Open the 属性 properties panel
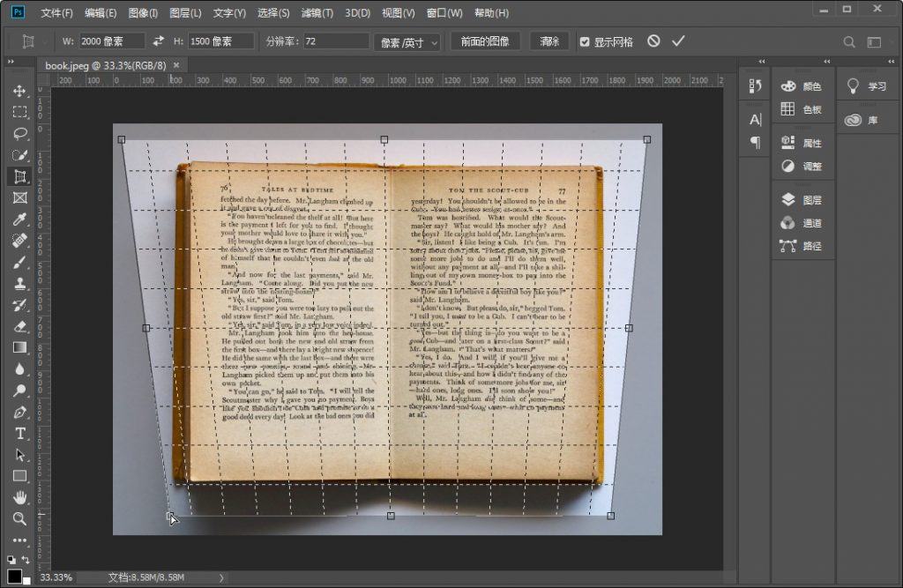903x588 pixels. (x=802, y=143)
